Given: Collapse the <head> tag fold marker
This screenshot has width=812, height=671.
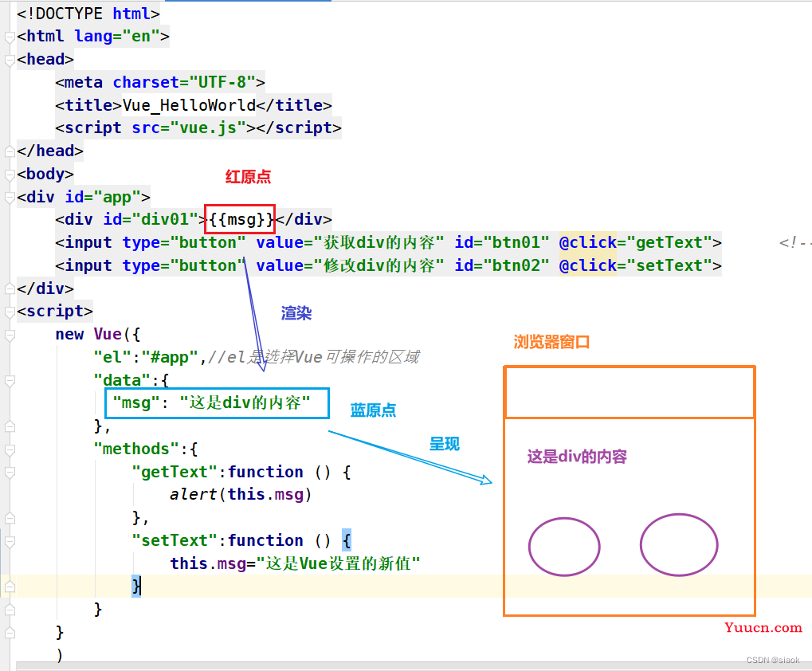Looking at the screenshot, I should tap(9, 60).
